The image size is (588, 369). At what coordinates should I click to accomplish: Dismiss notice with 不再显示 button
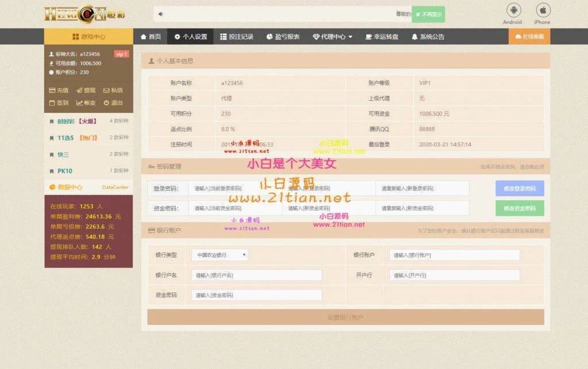pyautogui.click(x=428, y=14)
